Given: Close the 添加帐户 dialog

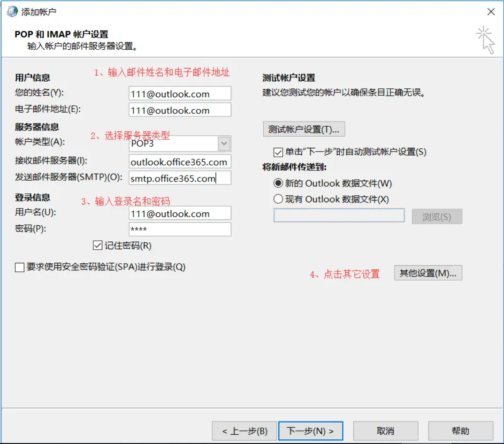Looking at the screenshot, I should tap(490, 12).
